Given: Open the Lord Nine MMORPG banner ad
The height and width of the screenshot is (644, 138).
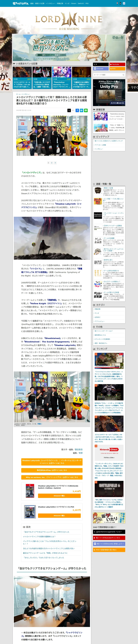Looking at the screenshot, I should coord(69,21).
